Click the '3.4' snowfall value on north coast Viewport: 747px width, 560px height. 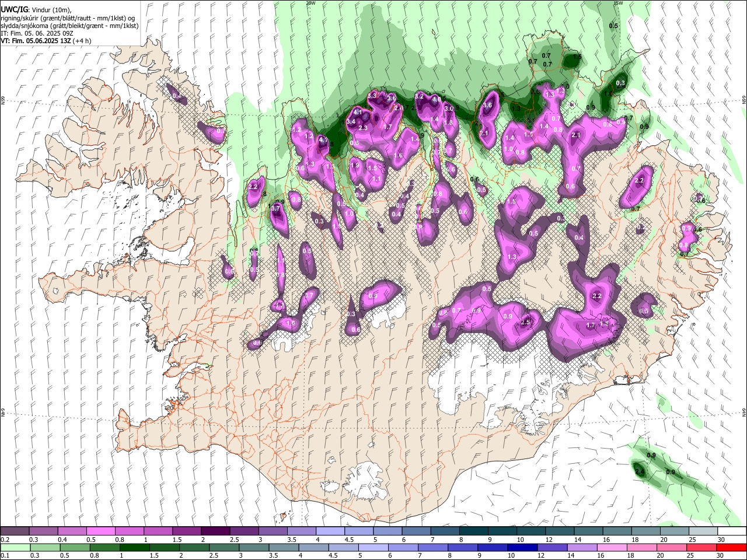pos(351,121)
